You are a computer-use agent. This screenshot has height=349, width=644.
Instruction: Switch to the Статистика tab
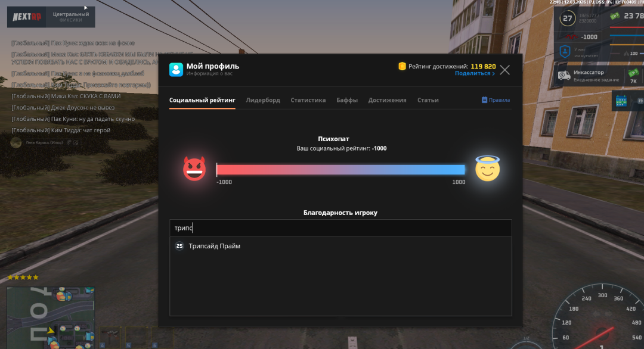coord(308,100)
